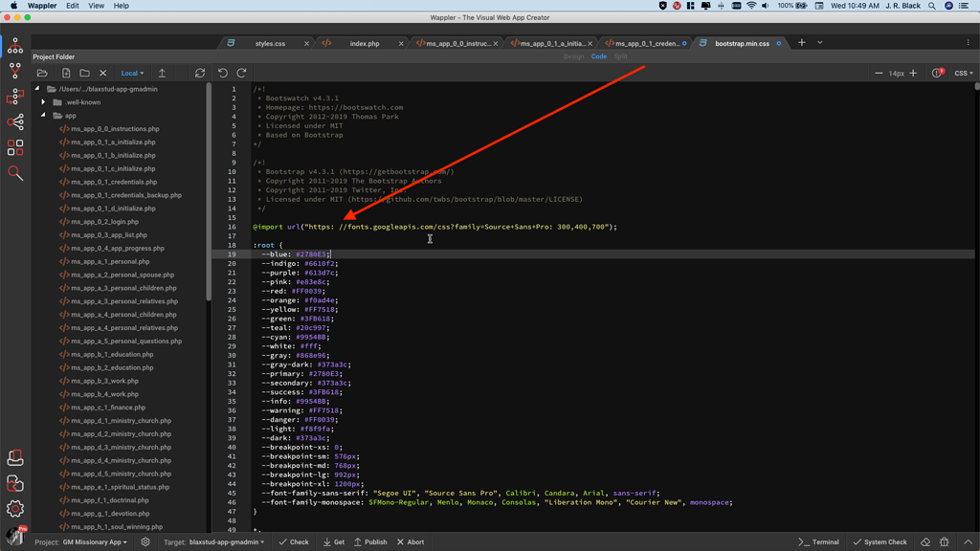This screenshot has width=980, height=551.
Task: Create a new file in Project Folder
Action: pyautogui.click(x=65, y=72)
